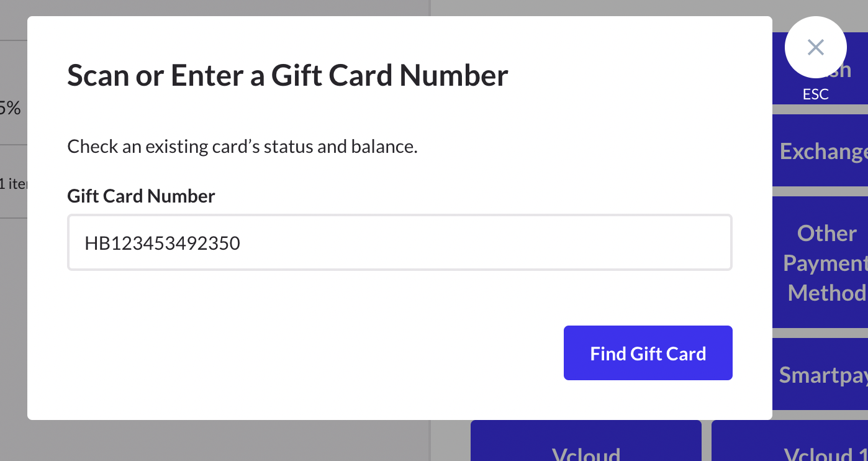Click the '1 item' text at left edge
868x461 pixels.
point(12,183)
